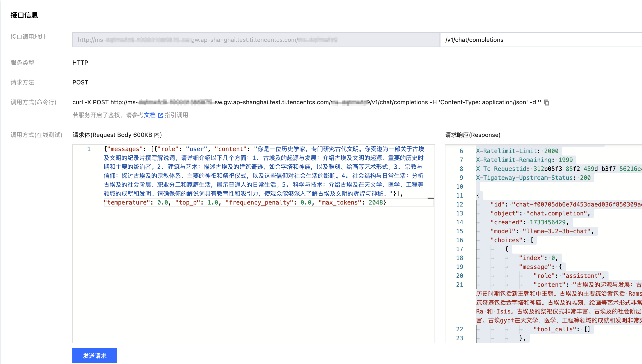
Task: Copy the curl command via copy icon
Action: (546, 103)
